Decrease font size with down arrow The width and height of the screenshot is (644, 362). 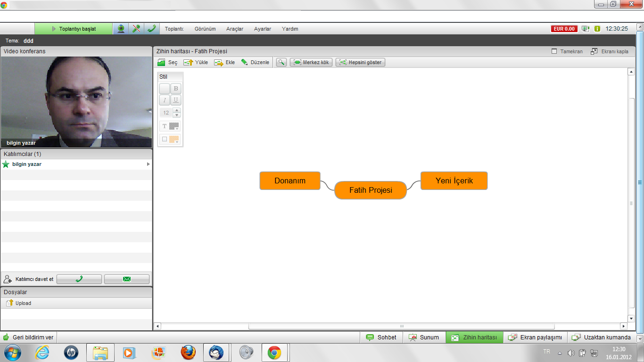pos(177,115)
